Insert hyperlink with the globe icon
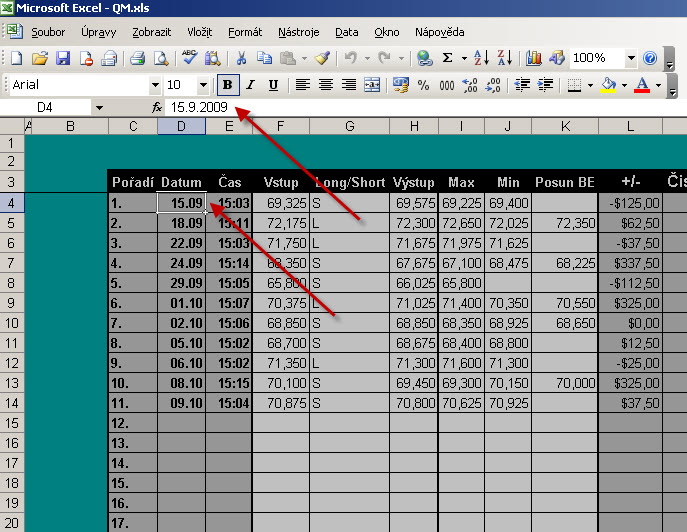687x532 pixels. point(424,58)
